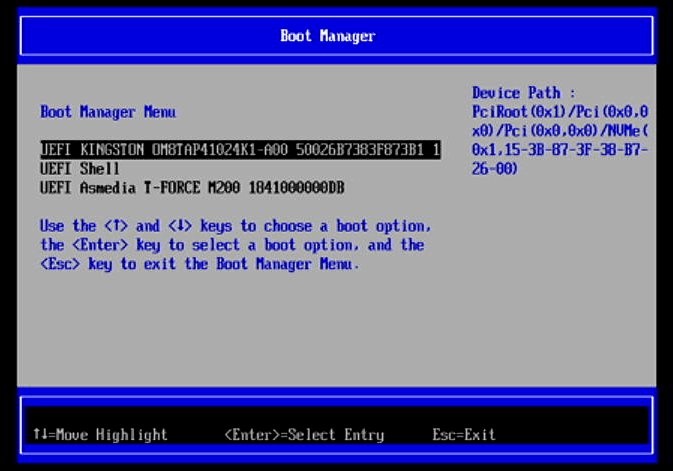The height and width of the screenshot is (471, 673).
Task: Choose the UEFI Shell boot option
Action: point(80,169)
